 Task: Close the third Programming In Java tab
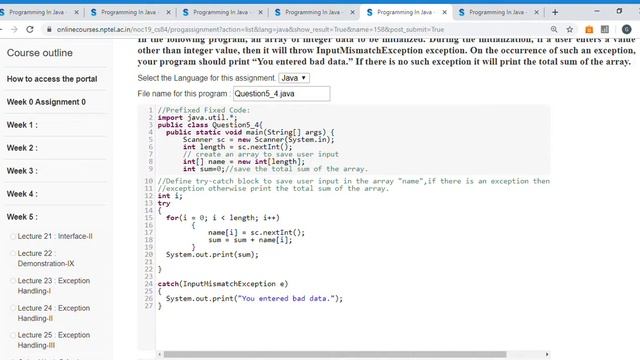(x=260, y=12)
